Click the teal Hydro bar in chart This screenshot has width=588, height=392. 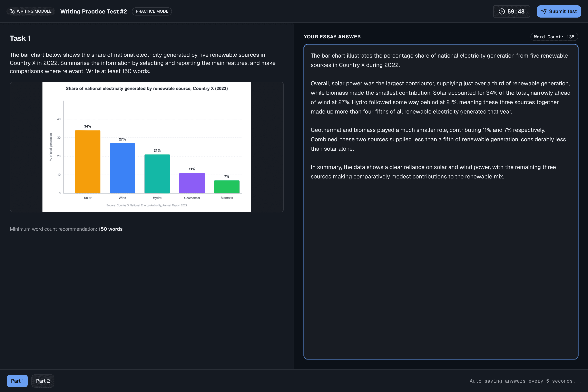[157, 174]
